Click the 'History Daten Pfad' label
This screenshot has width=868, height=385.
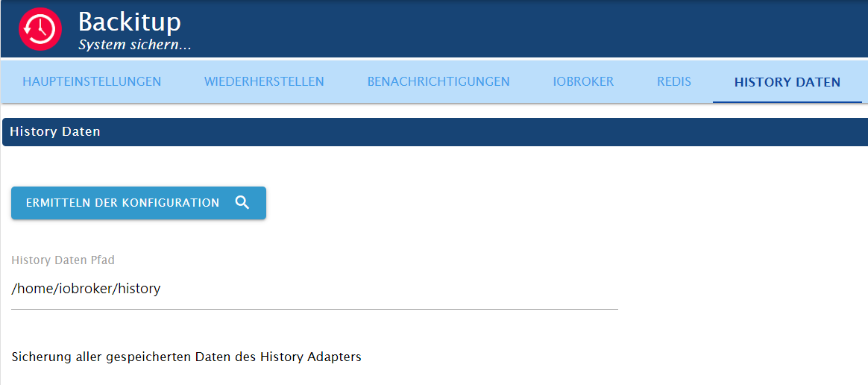click(63, 260)
